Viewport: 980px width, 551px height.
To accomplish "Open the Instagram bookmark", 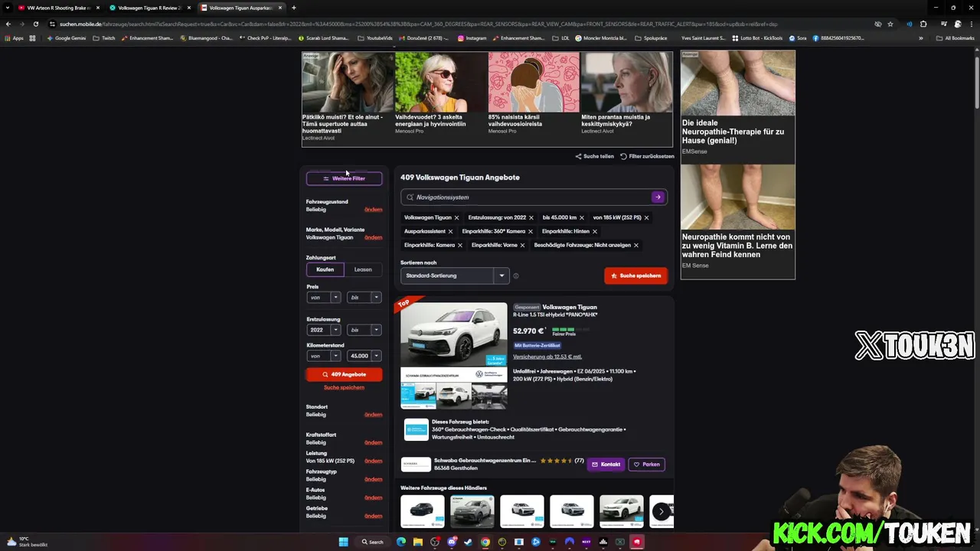I will tap(472, 37).
